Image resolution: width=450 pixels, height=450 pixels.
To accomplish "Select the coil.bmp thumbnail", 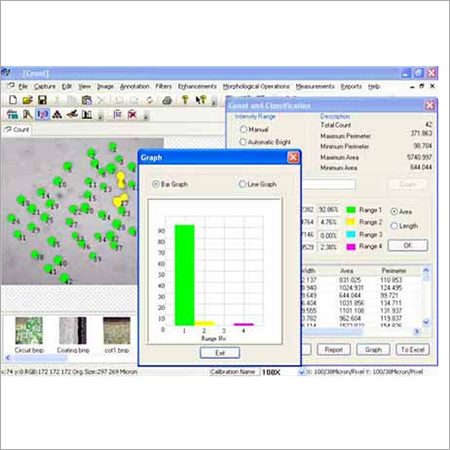I will pyautogui.click(x=117, y=331).
